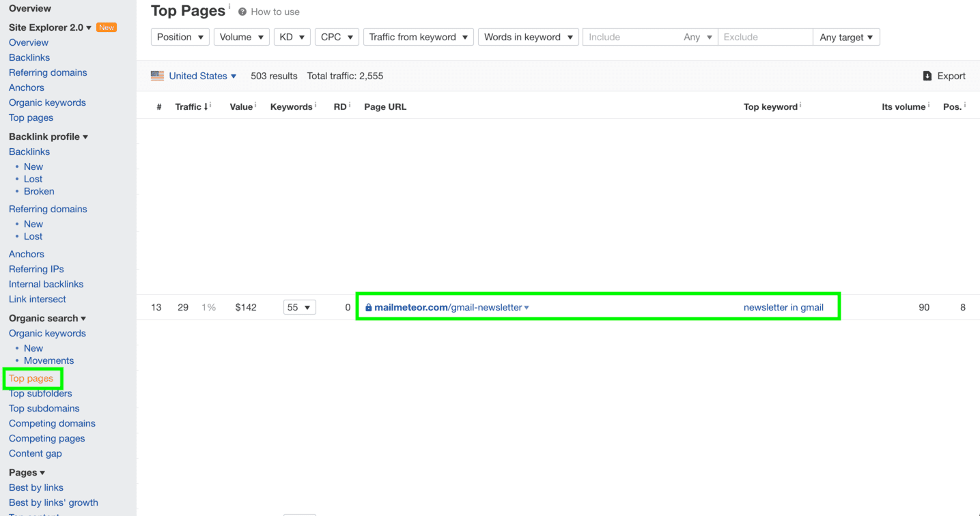Sort by the Keywords column header
The height and width of the screenshot is (516, 980).
(x=292, y=106)
